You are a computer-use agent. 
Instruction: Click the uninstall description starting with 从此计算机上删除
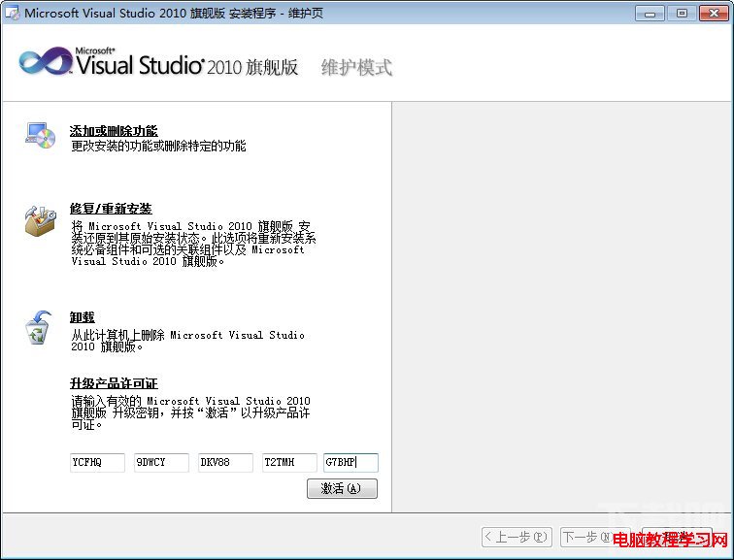(187, 341)
